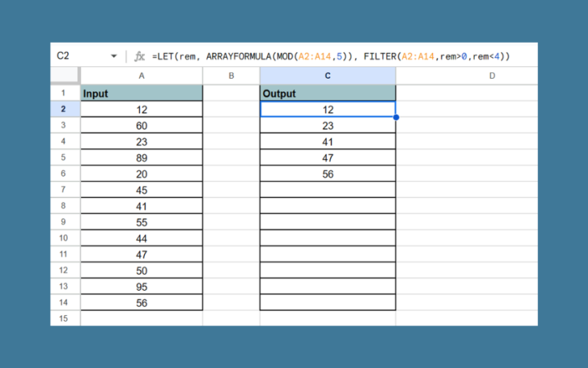The width and height of the screenshot is (588, 368).
Task: Select cell A13 containing 95
Action: pos(141,286)
